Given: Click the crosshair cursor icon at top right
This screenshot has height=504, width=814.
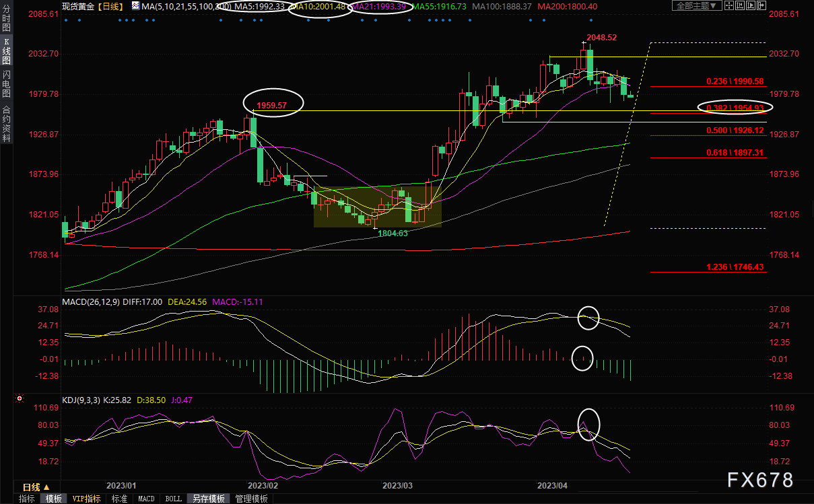Looking at the screenshot, I should click(729, 5).
